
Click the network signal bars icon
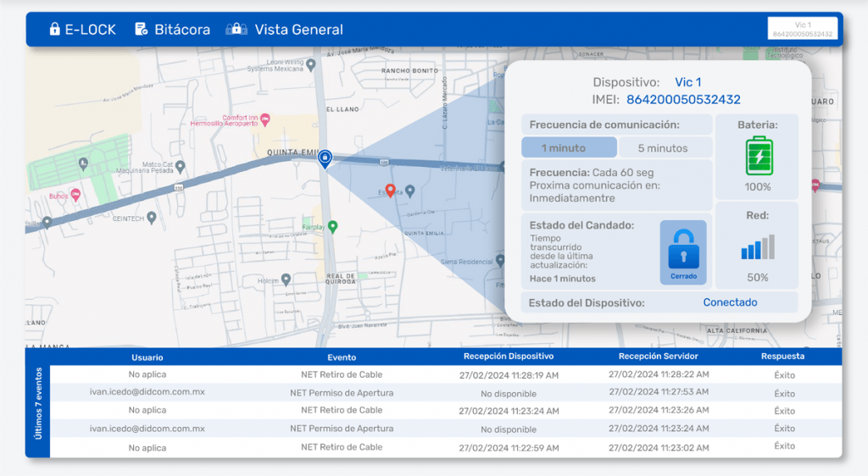(x=758, y=247)
